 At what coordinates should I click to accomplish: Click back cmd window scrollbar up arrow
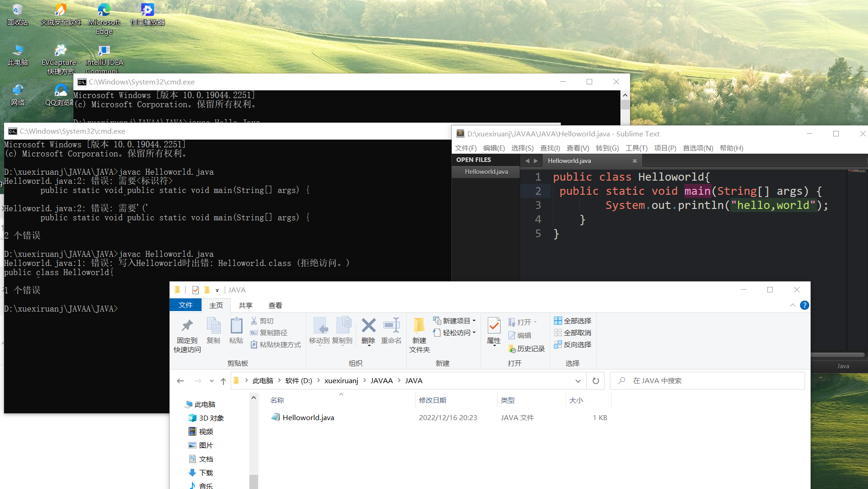(625, 95)
